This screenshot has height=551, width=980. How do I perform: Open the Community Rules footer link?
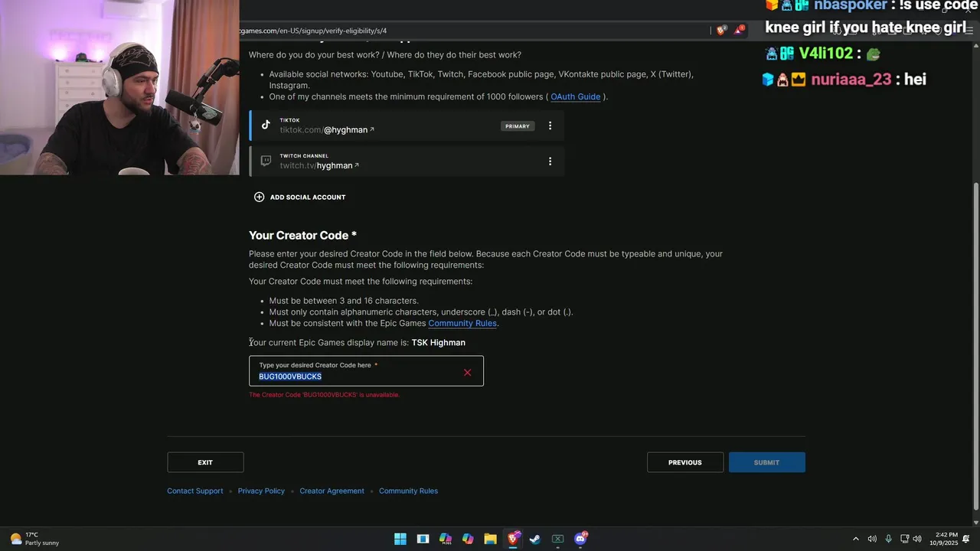408,491
